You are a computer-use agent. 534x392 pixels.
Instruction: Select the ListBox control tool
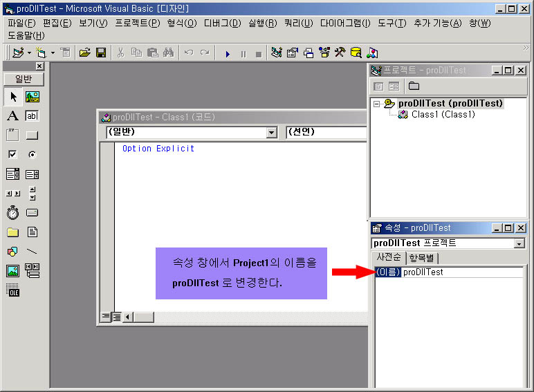(x=33, y=174)
